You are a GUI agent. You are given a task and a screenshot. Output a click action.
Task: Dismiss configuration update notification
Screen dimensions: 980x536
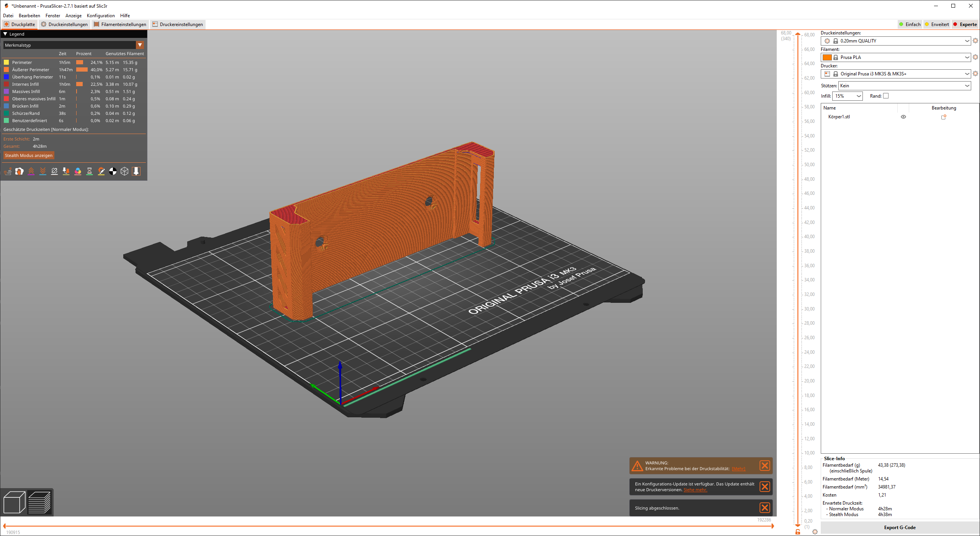point(765,487)
